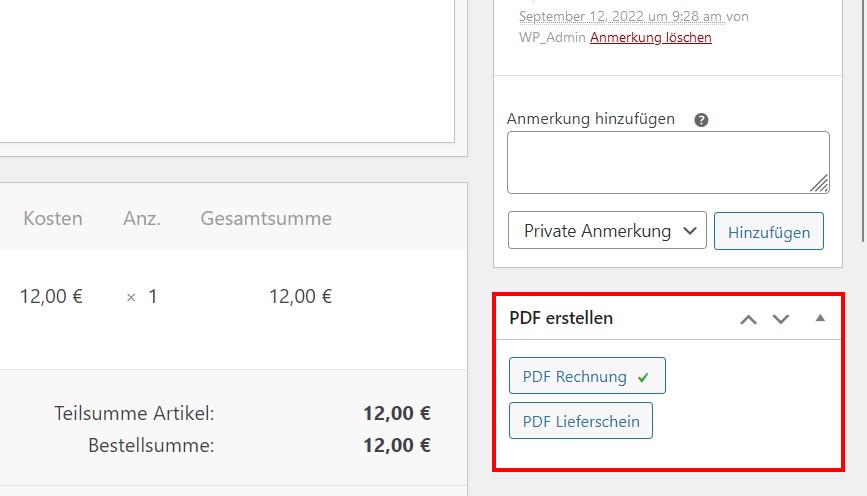This screenshot has width=867, height=496.
Task: Click the Gesamtsumme column header
Action: (x=266, y=218)
